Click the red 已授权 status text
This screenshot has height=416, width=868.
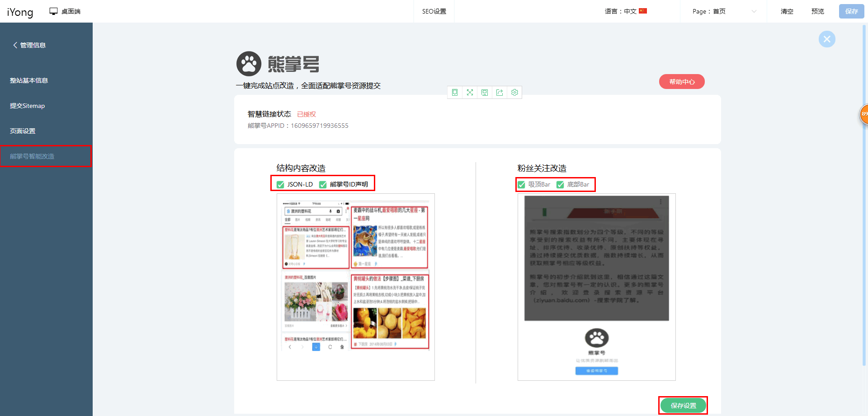tap(307, 114)
